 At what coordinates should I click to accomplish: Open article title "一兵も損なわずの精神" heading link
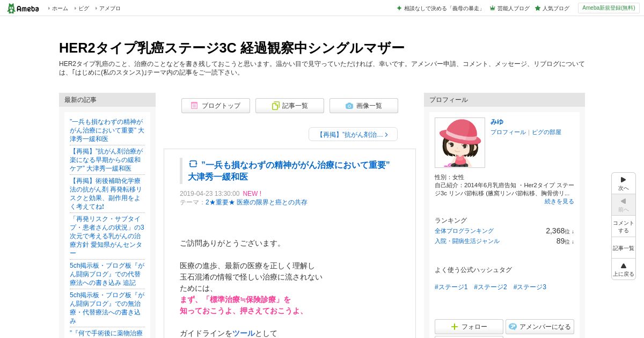pos(289,171)
